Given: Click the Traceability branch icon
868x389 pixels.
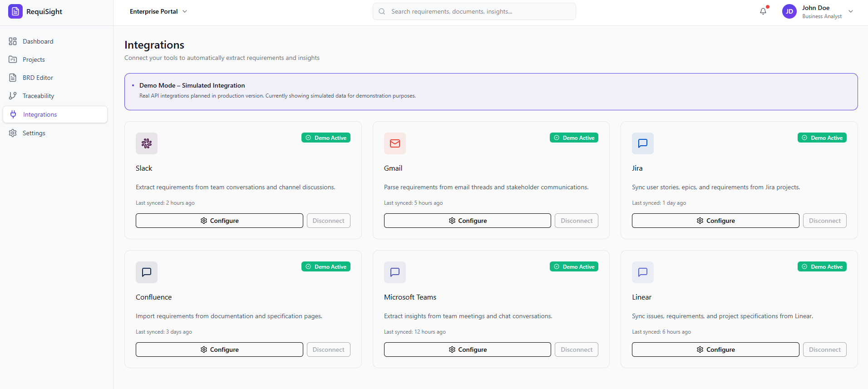Looking at the screenshot, I should pos(13,96).
